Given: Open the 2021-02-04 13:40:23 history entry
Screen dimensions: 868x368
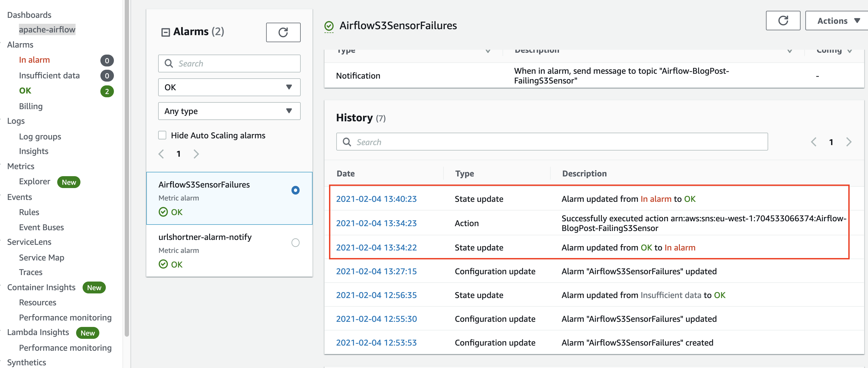Looking at the screenshot, I should (x=376, y=199).
